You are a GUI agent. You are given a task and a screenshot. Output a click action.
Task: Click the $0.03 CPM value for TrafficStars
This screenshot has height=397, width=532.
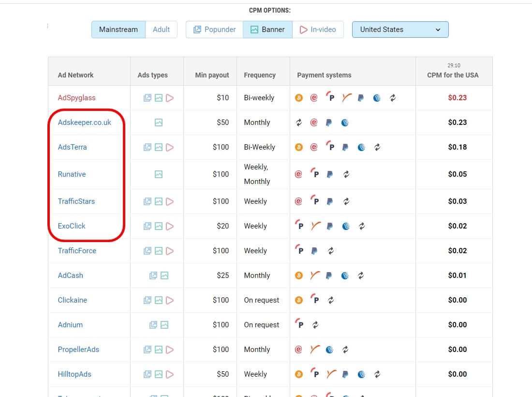(458, 201)
